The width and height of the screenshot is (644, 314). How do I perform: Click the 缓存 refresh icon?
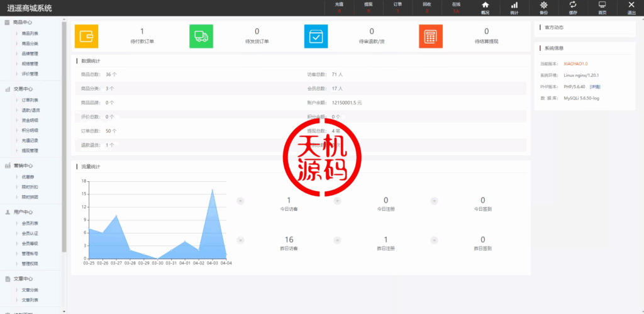[573, 8]
